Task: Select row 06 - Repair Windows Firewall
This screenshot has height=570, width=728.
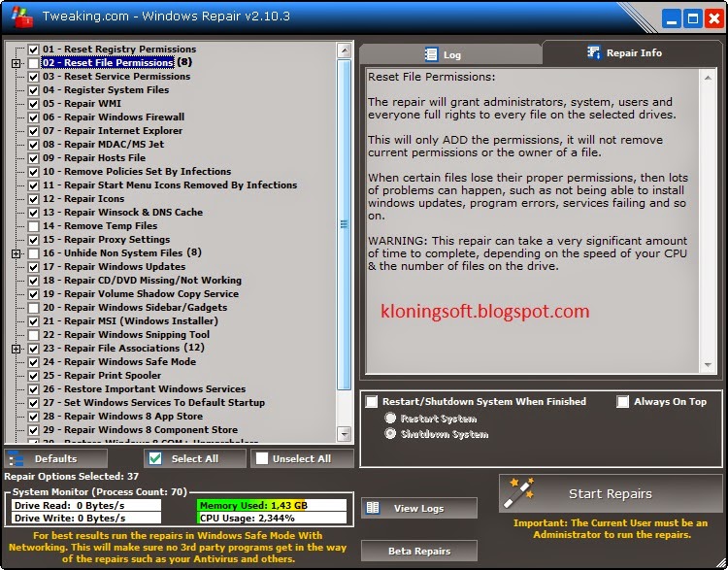Action: click(114, 117)
